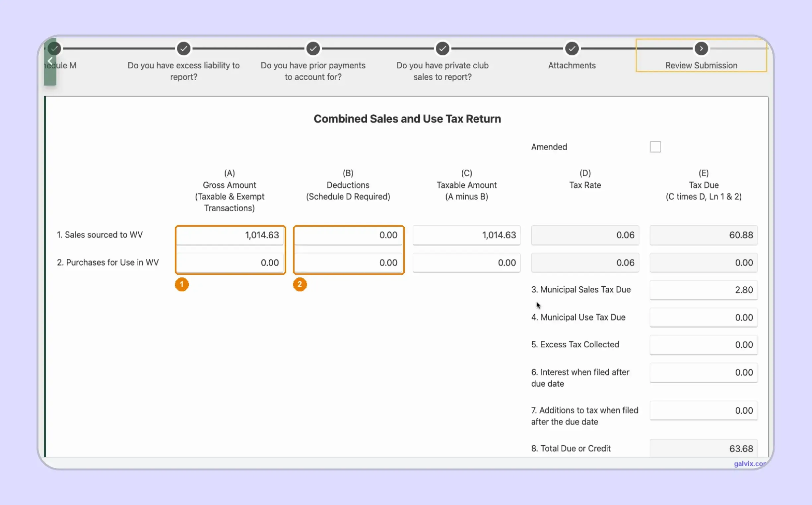Click Interest when filed after due date field

[x=704, y=372]
